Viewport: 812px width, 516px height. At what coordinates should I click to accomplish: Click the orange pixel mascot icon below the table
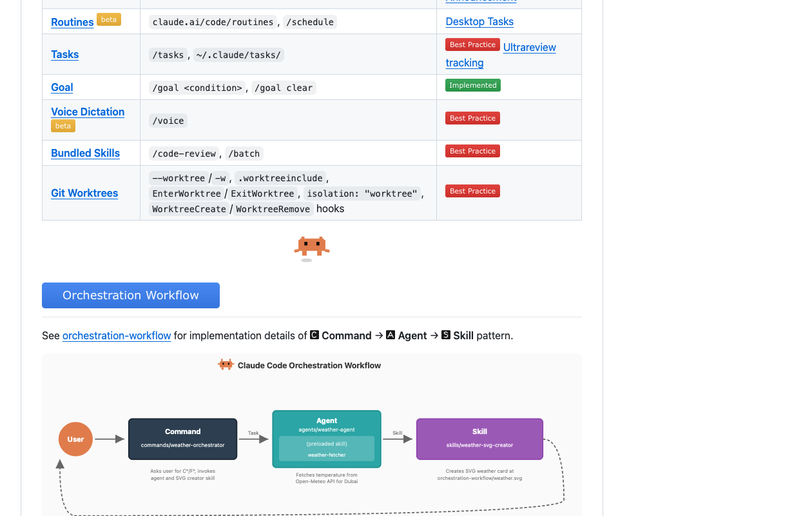tap(312, 246)
